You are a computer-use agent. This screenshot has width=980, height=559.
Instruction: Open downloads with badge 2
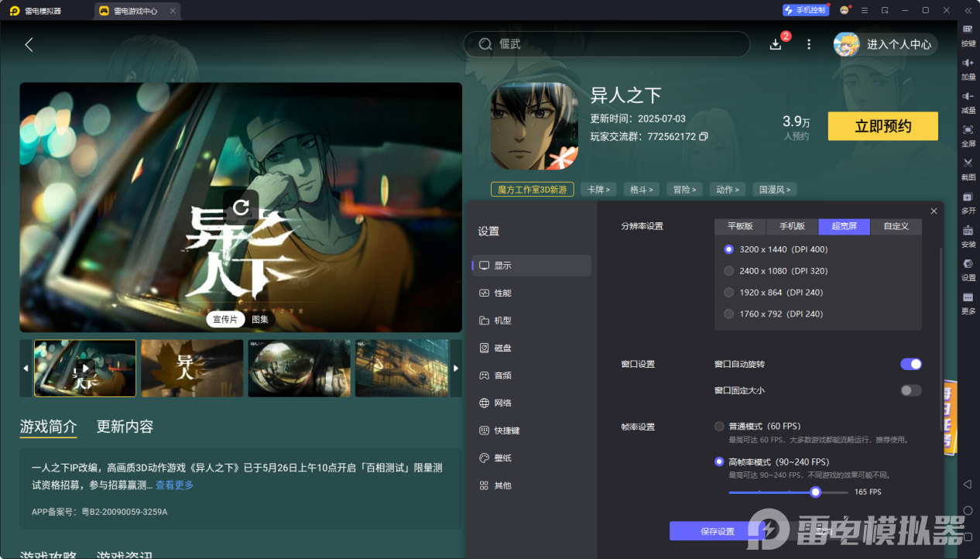776,44
